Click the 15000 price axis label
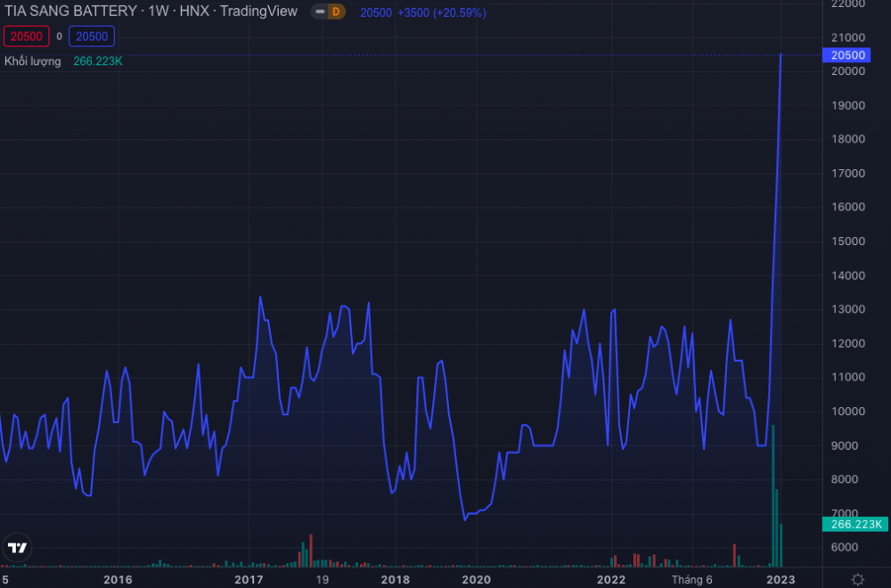Image resolution: width=891 pixels, height=588 pixels. click(x=848, y=241)
